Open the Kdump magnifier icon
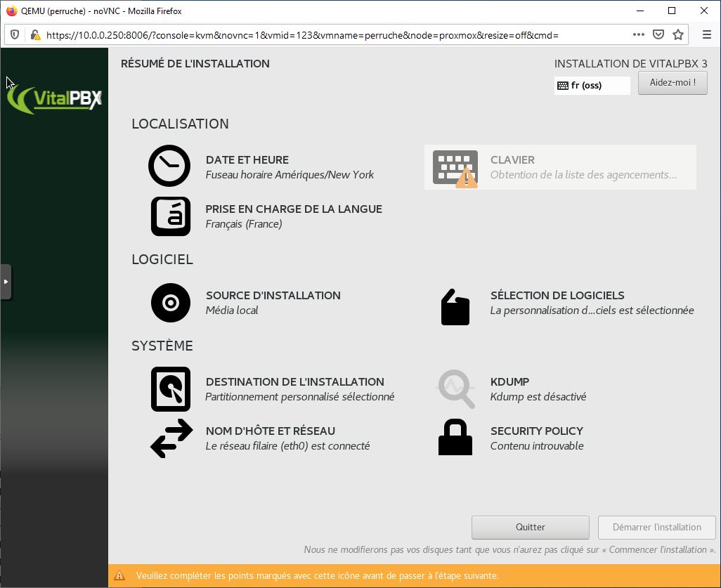721x588 pixels. [455, 389]
